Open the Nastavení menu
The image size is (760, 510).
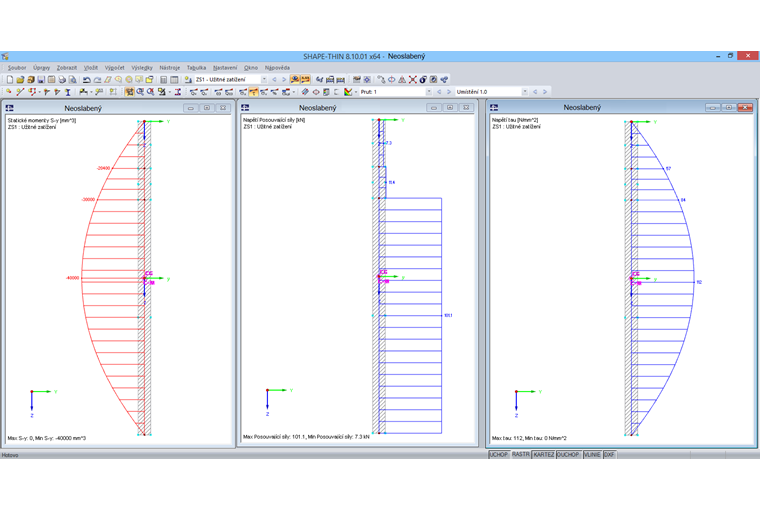click(x=225, y=68)
